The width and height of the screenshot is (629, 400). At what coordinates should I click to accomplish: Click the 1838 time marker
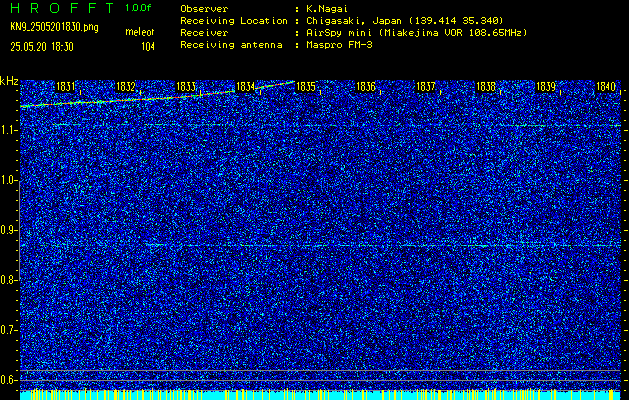(485, 87)
